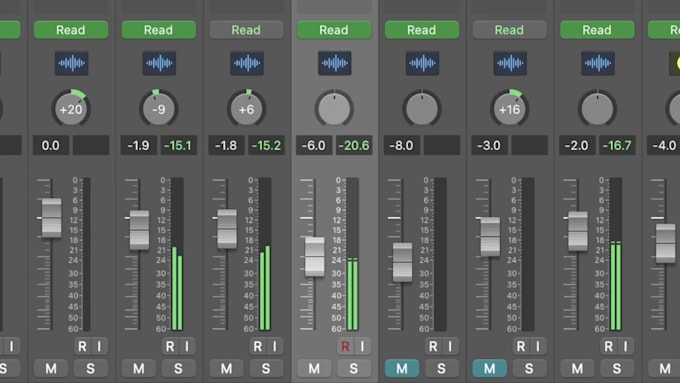Solo the -2.0 channel
680x383 pixels.
tap(617, 368)
